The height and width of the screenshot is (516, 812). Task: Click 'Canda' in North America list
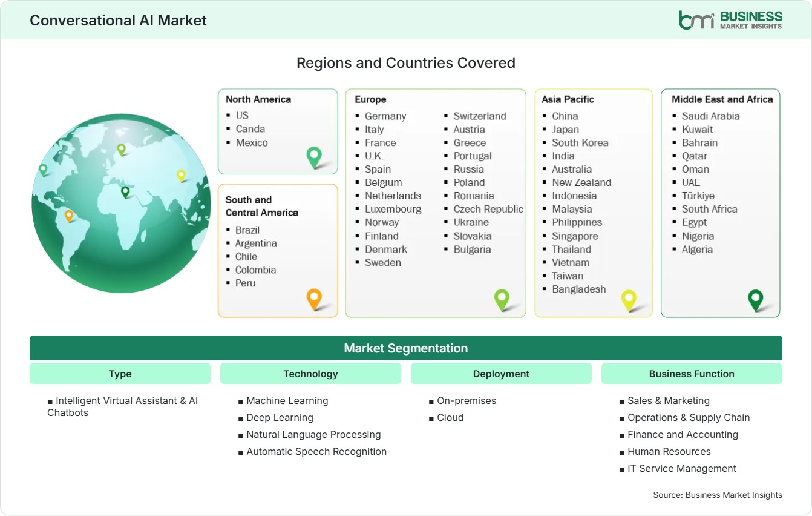point(250,128)
